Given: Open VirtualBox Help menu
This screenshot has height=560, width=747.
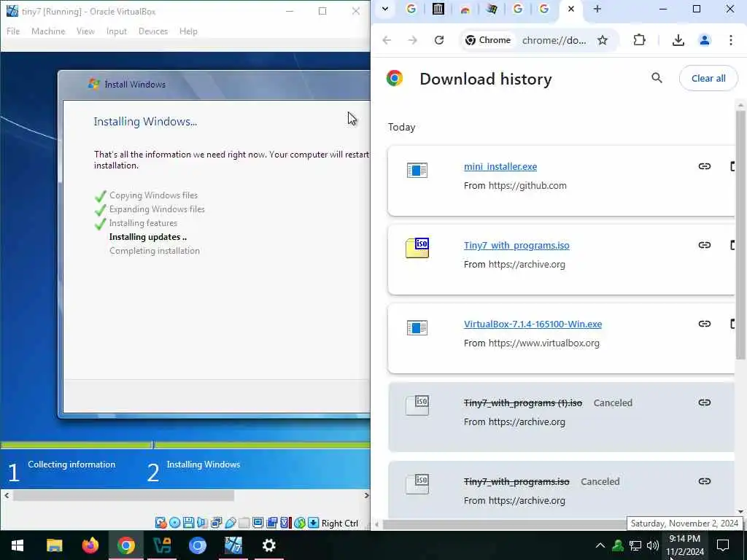Looking at the screenshot, I should point(188,31).
